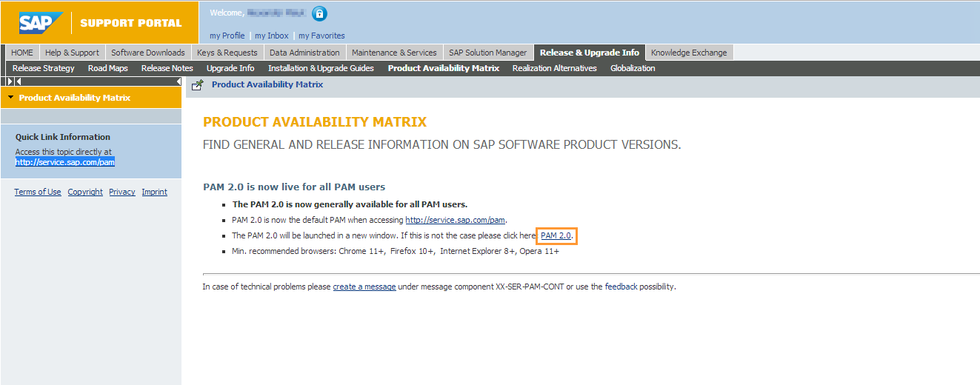Select Product Availability Matrix in the submenu bar

[444, 68]
